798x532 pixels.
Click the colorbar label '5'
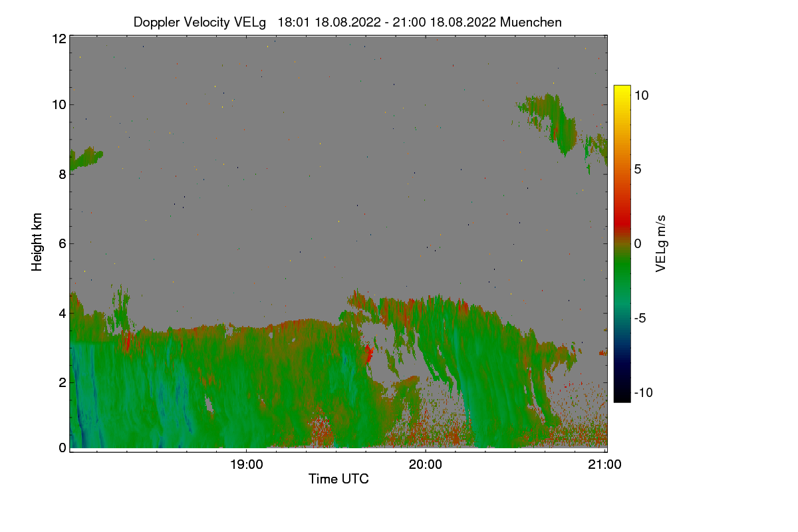[638, 169]
